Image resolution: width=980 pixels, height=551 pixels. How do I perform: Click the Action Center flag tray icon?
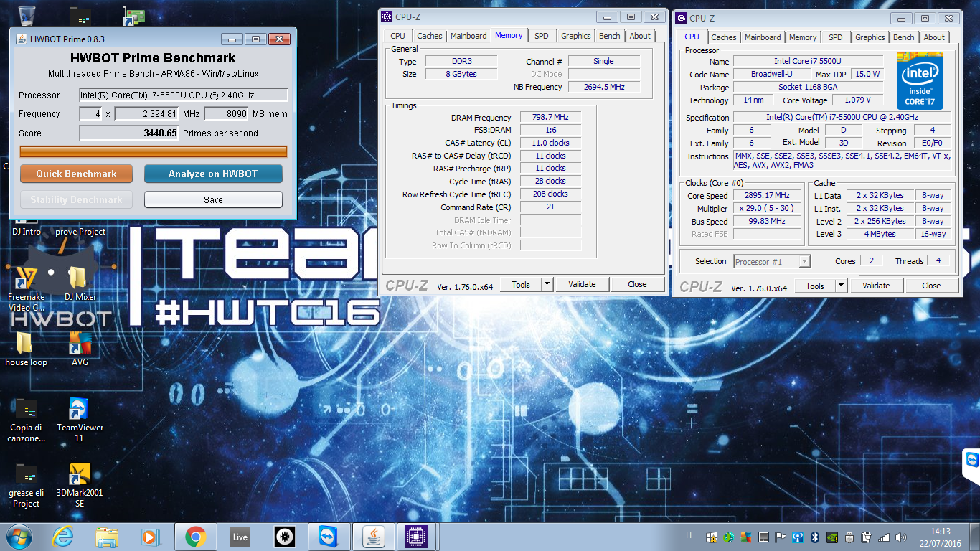click(x=781, y=537)
